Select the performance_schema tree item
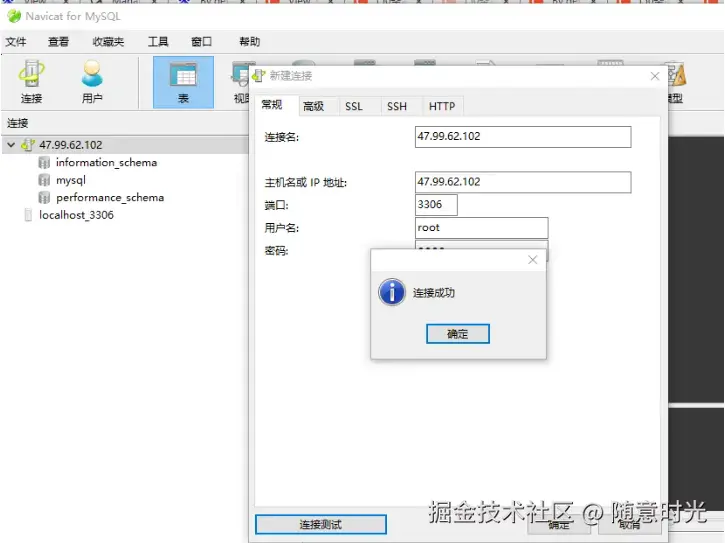This screenshot has width=725, height=543. [x=110, y=197]
